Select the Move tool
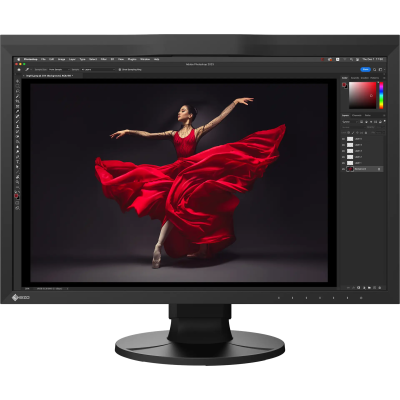Image resolution: width=400 pixels, height=400 pixels. click(x=18, y=81)
